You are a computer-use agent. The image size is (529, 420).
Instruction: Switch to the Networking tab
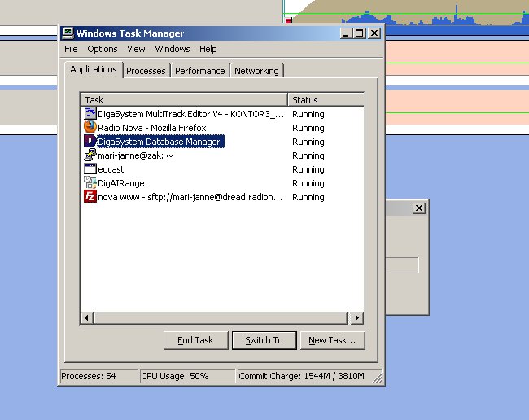click(256, 71)
